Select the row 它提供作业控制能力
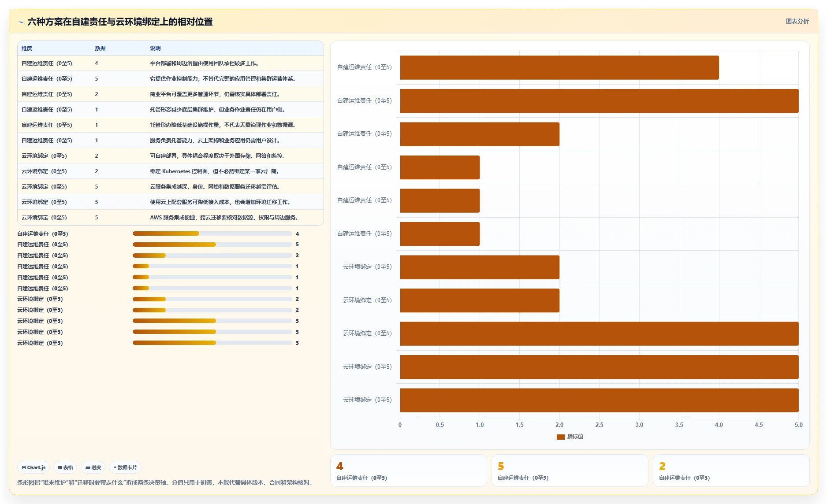The height and width of the screenshot is (504, 827). [171, 79]
